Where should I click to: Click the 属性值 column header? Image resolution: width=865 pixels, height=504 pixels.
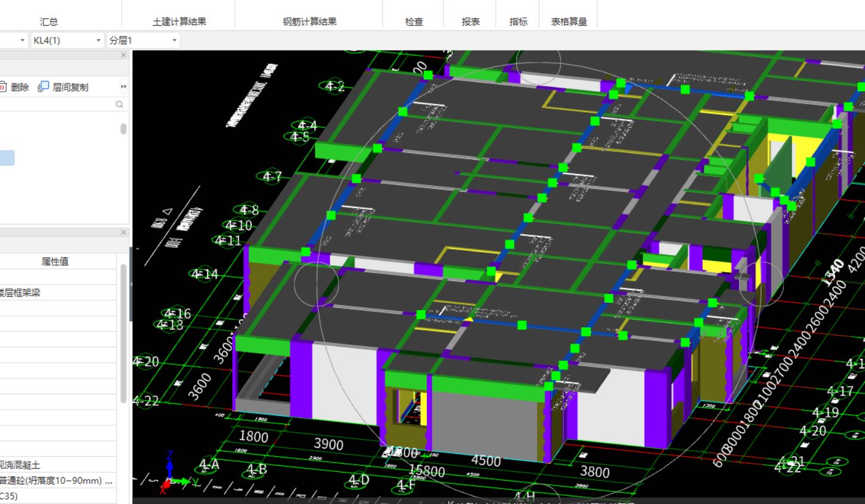[x=55, y=261]
